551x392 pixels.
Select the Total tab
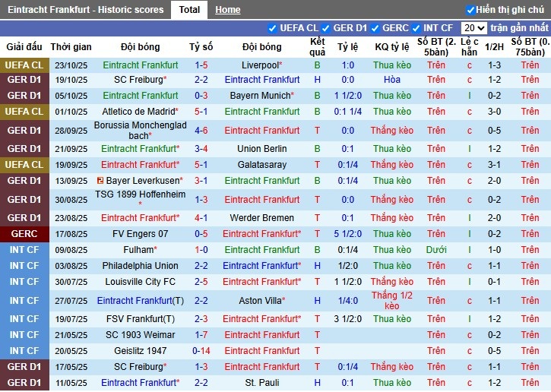(x=189, y=10)
